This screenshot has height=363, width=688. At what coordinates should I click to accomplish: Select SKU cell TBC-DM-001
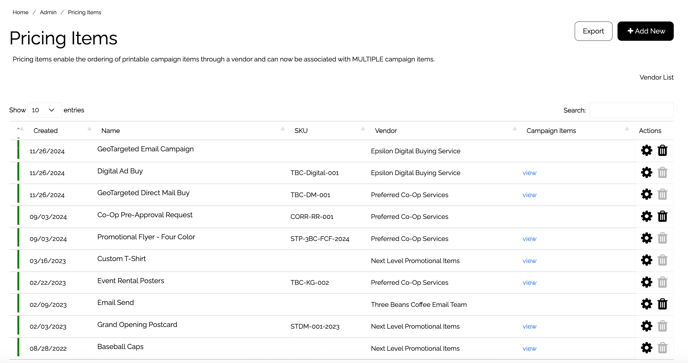tap(310, 195)
